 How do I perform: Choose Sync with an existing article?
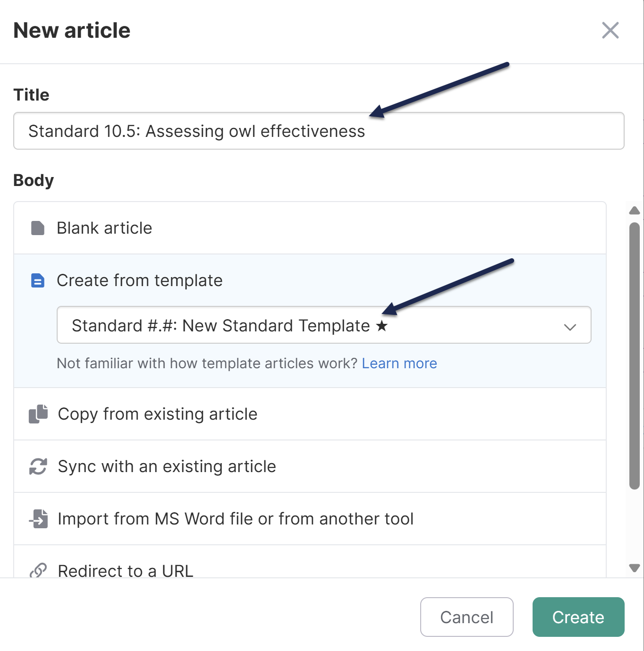tap(167, 466)
